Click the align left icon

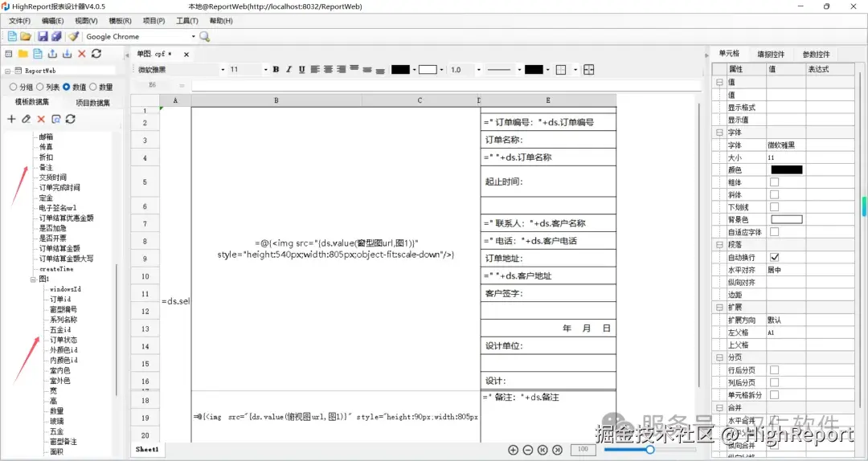pyautogui.click(x=315, y=70)
